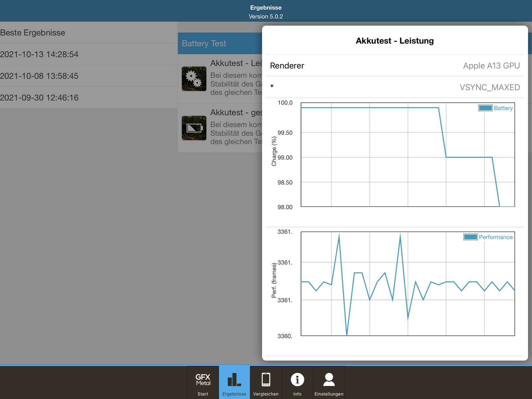
Task: Click the bar chart Ergebnisse icon
Action: (x=234, y=379)
